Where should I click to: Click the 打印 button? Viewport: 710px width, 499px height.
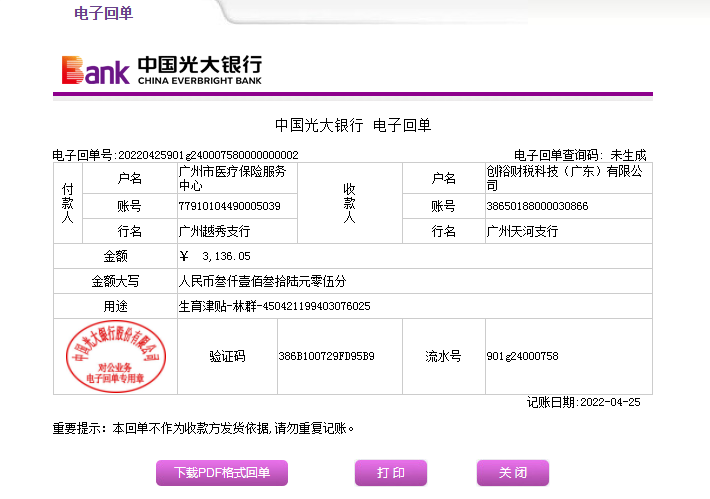tap(391, 473)
